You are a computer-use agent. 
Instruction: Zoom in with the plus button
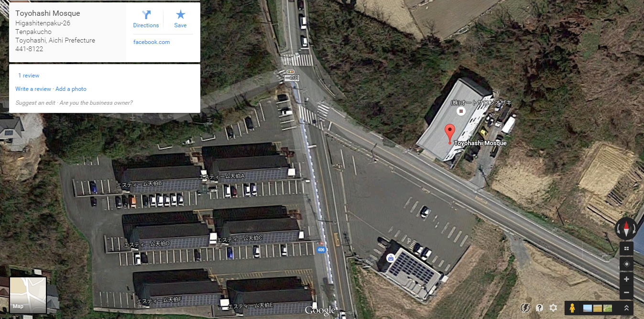click(x=626, y=279)
